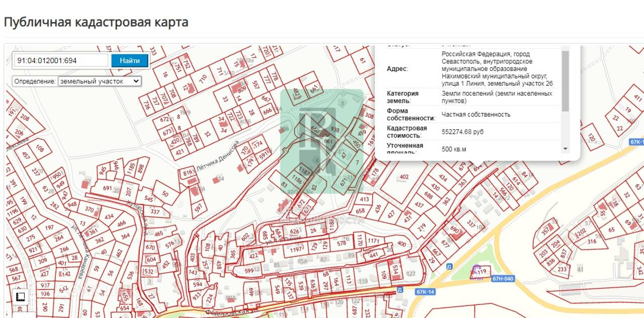Click the Частная собственность value

[476, 115]
